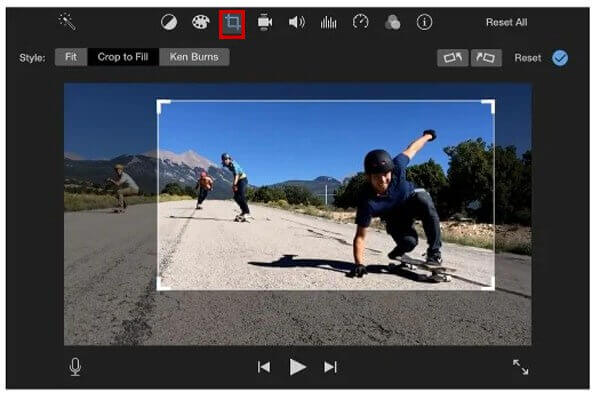Select the Cropping tool icon

[x=232, y=23]
